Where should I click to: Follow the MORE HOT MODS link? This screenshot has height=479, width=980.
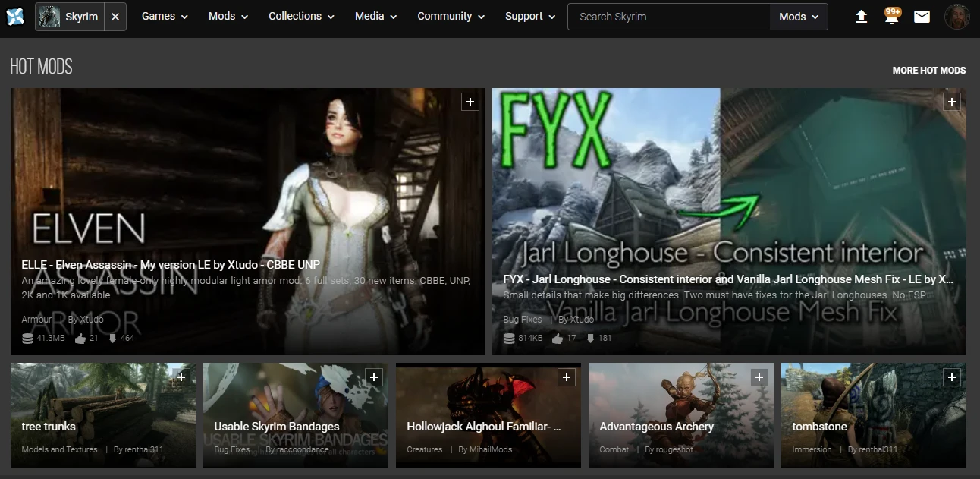click(929, 70)
